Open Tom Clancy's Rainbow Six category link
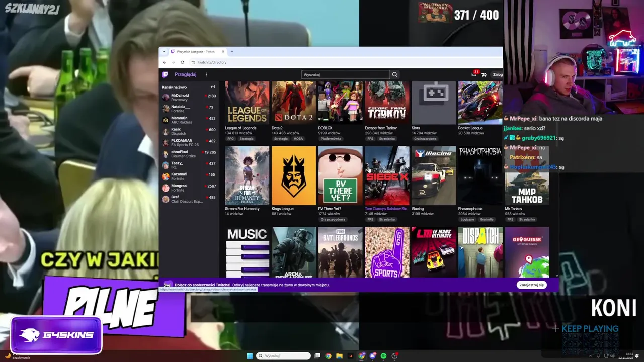The height and width of the screenshot is (362, 644). click(x=386, y=209)
